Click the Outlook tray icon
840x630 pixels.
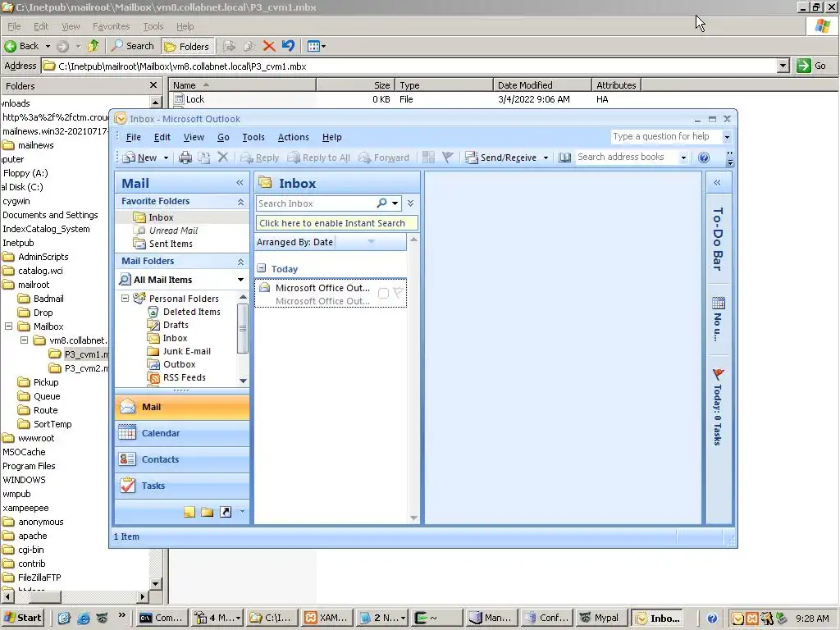[x=737, y=619]
